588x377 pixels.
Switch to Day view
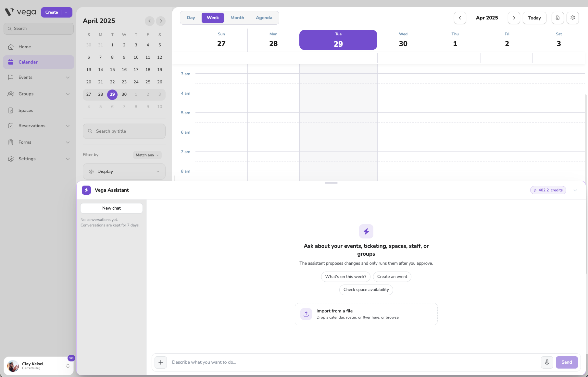191,18
